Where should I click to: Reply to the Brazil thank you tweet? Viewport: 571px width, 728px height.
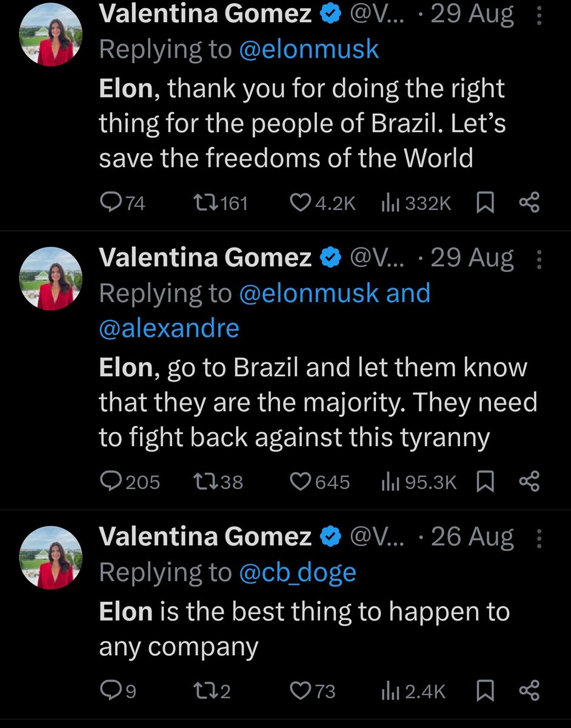tap(111, 203)
